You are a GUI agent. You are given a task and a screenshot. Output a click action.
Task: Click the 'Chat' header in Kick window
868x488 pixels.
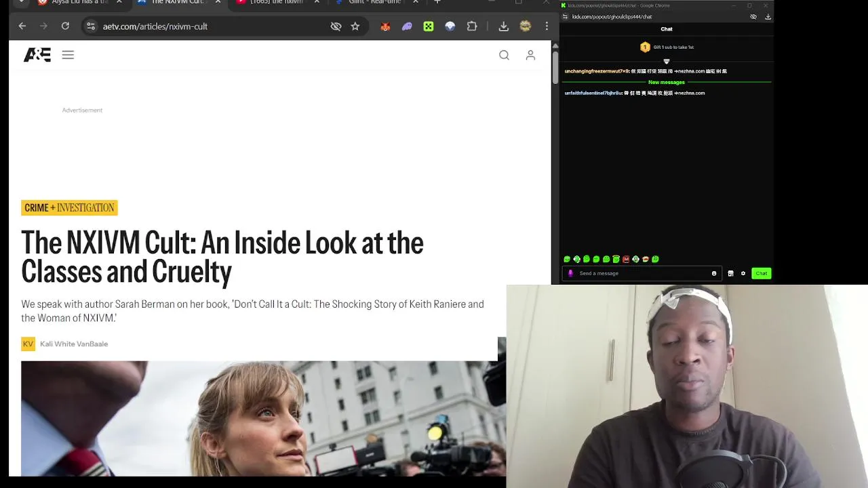[667, 29]
